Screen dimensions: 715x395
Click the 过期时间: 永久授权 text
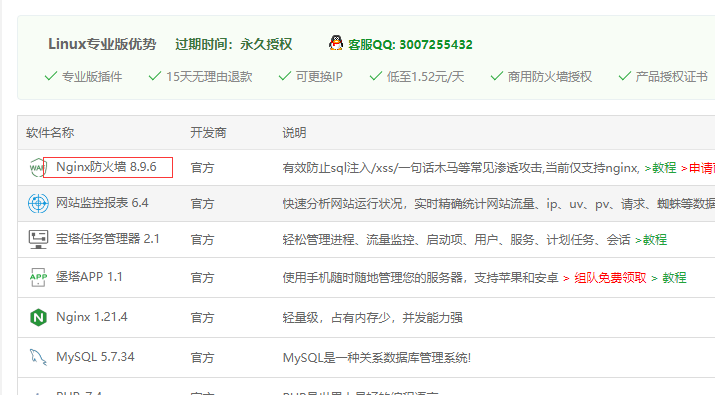(233, 44)
